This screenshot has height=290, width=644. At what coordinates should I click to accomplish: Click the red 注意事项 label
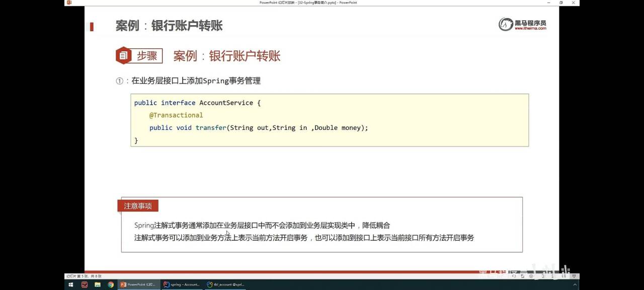138,205
